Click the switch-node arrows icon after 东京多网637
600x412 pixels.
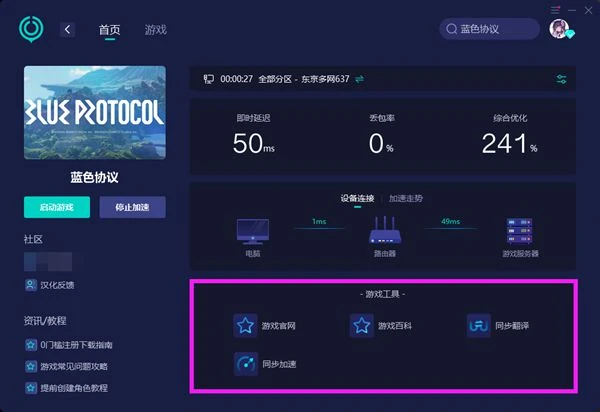(360, 79)
